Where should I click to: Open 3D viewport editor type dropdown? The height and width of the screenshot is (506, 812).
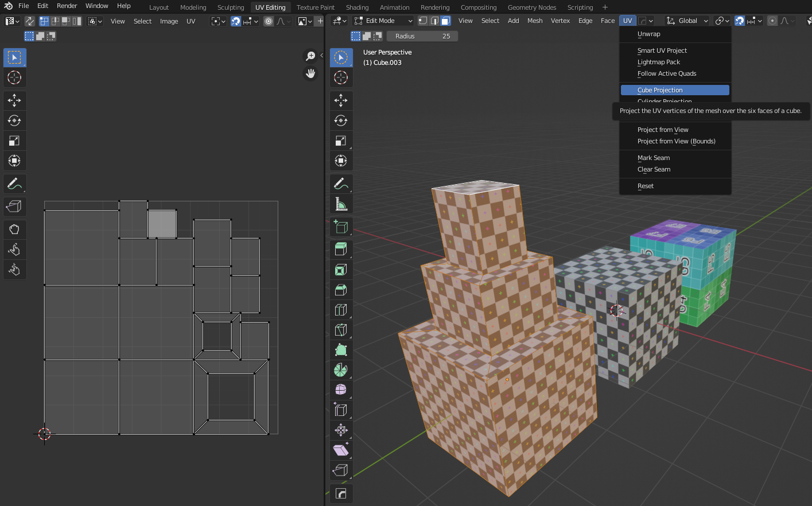click(339, 21)
